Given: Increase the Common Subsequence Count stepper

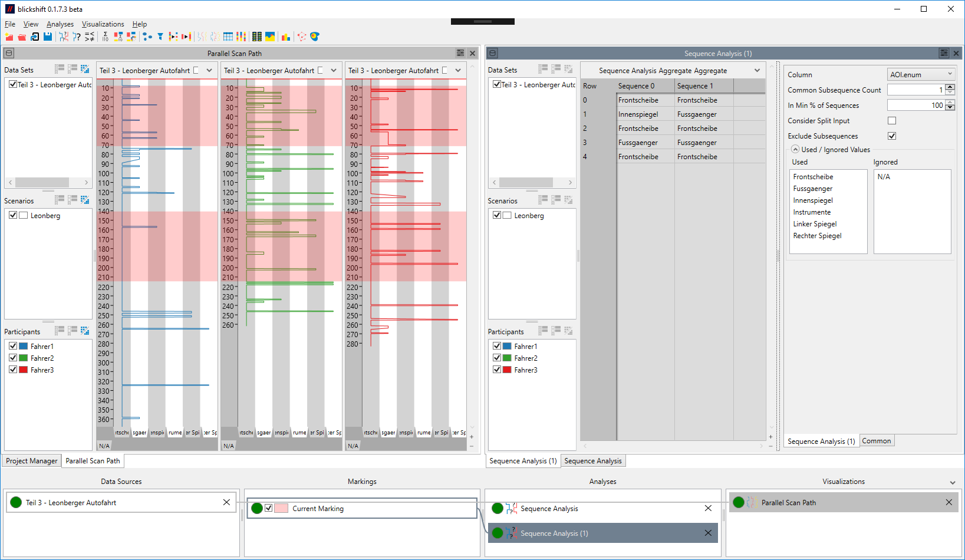Looking at the screenshot, I should pyautogui.click(x=950, y=87).
